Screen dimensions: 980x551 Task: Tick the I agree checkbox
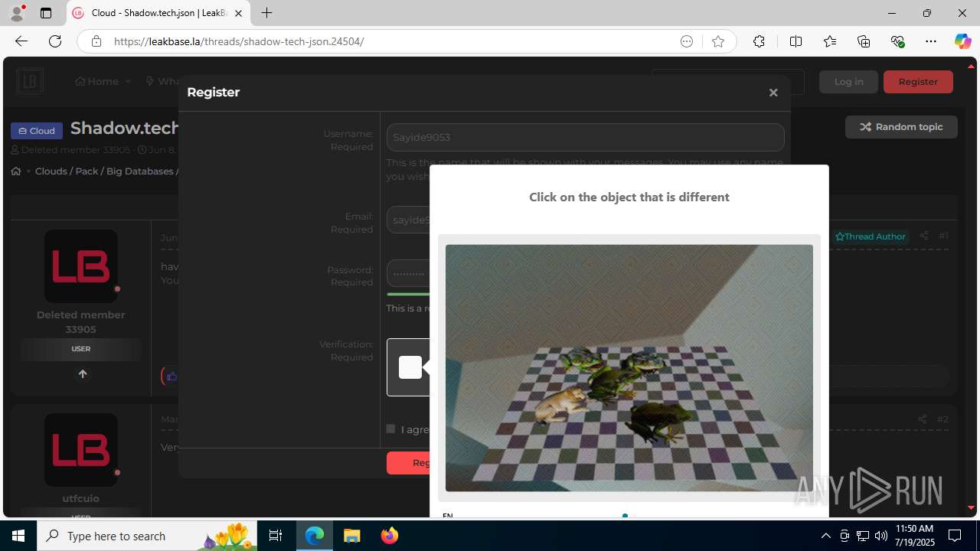pyautogui.click(x=391, y=429)
